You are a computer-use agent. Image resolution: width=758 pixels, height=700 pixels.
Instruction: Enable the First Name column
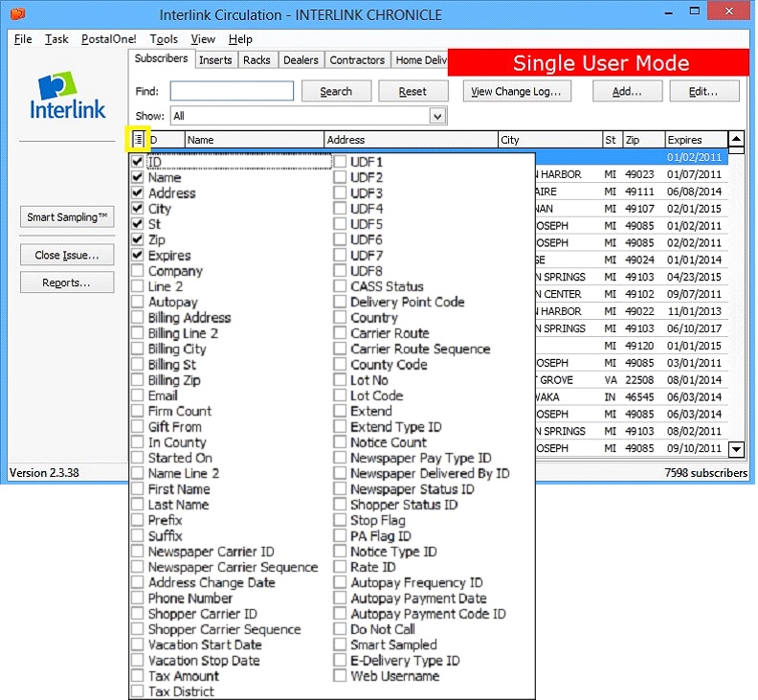[137, 488]
